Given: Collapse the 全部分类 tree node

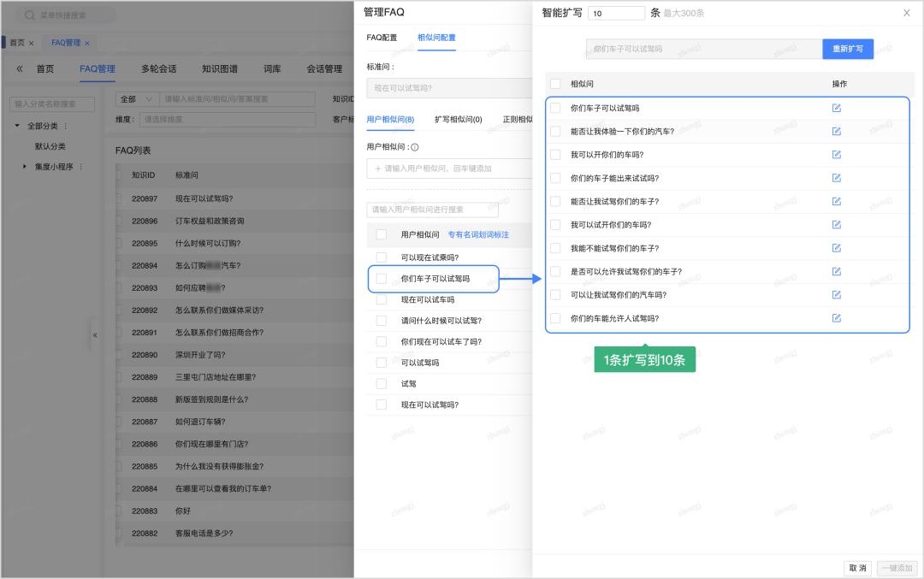Looking at the screenshot, I should [17, 126].
